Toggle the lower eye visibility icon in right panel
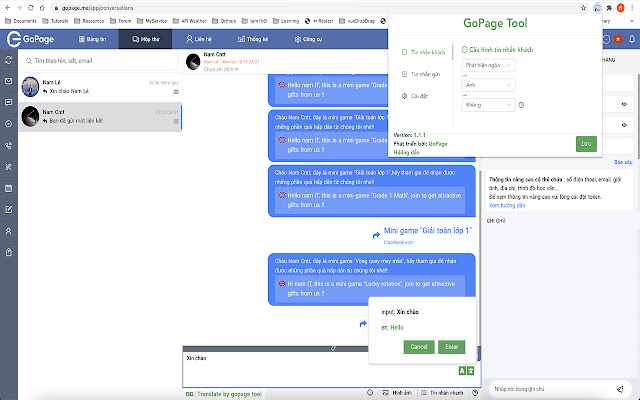Viewport: 640px width, 400px height. (x=624, y=125)
